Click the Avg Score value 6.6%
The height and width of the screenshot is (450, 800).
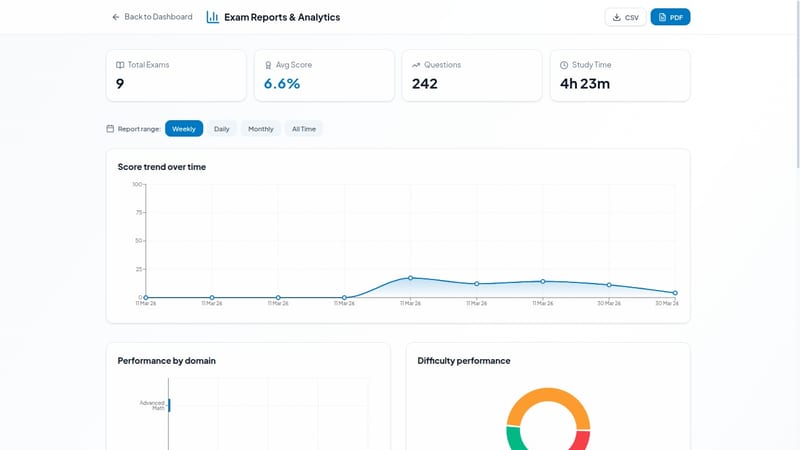(282, 84)
